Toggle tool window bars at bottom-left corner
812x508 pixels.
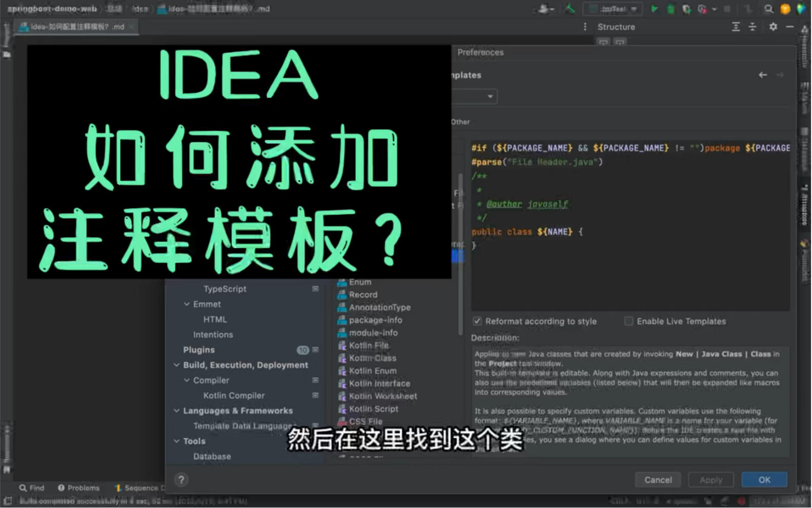[7, 500]
